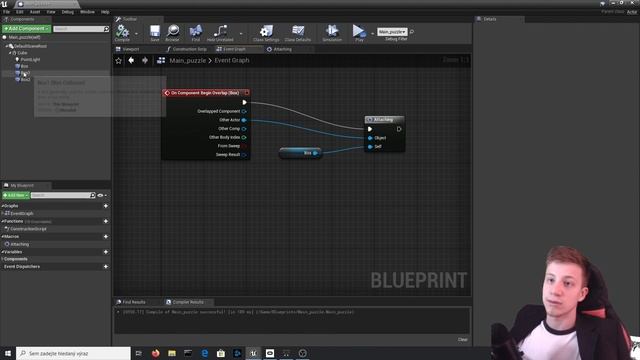Open the Edit menu
The width and height of the screenshot is (640, 360).
(x=19, y=12)
